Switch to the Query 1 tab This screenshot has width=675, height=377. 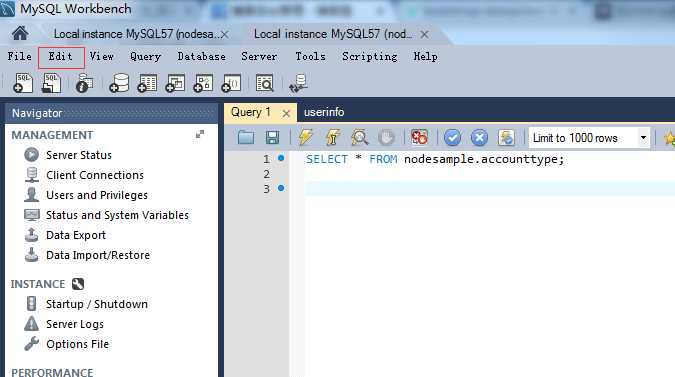(251, 112)
